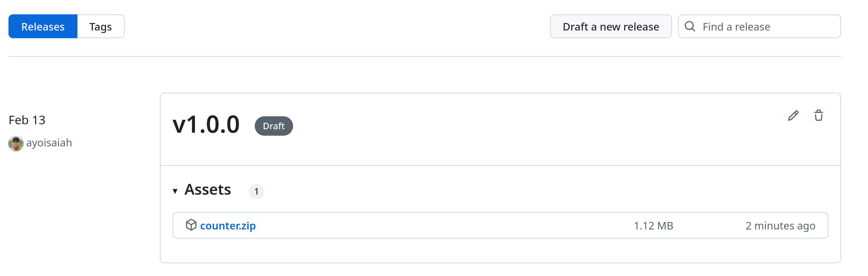Viewport: 868px width, 276px height.
Task: Click the package icon beside counter.zip
Action: click(191, 225)
